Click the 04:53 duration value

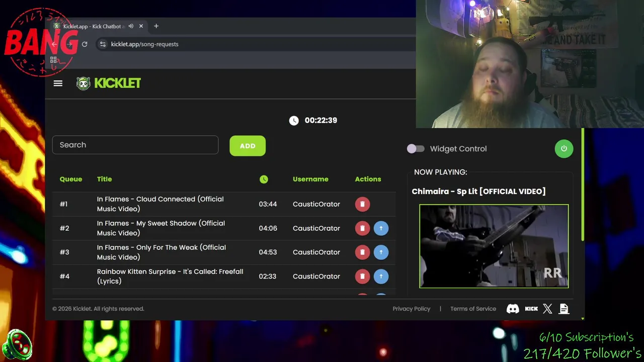tap(268, 252)
